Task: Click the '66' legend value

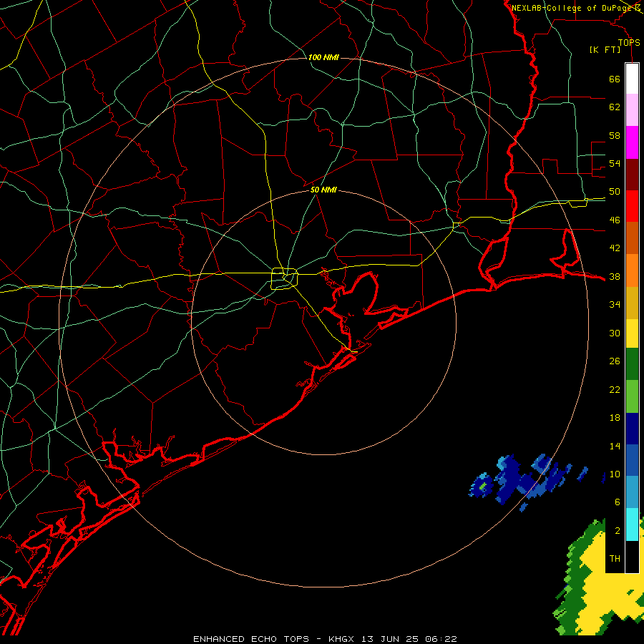Action: 615,79
